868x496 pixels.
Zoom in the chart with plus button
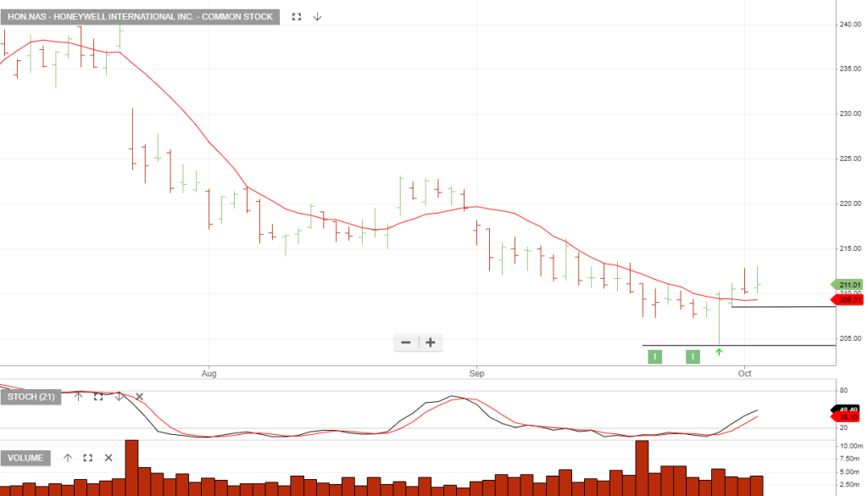point(431,343)
